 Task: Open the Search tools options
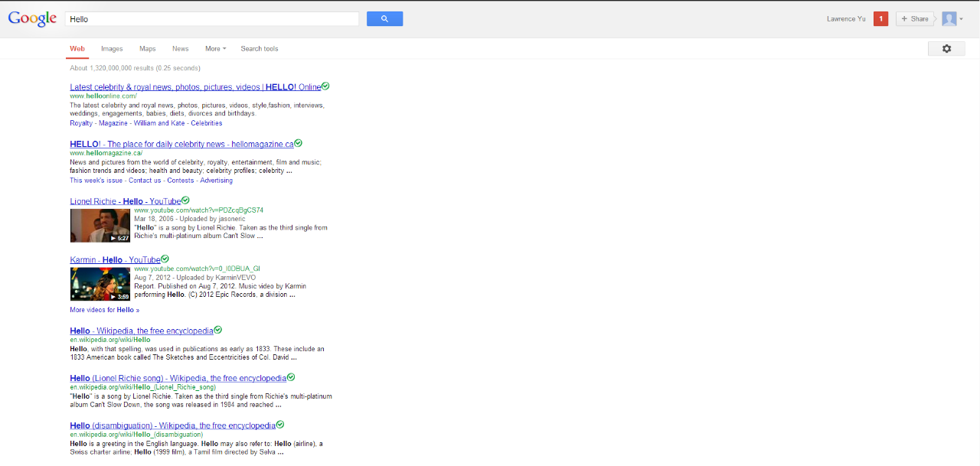coord(260,49)
